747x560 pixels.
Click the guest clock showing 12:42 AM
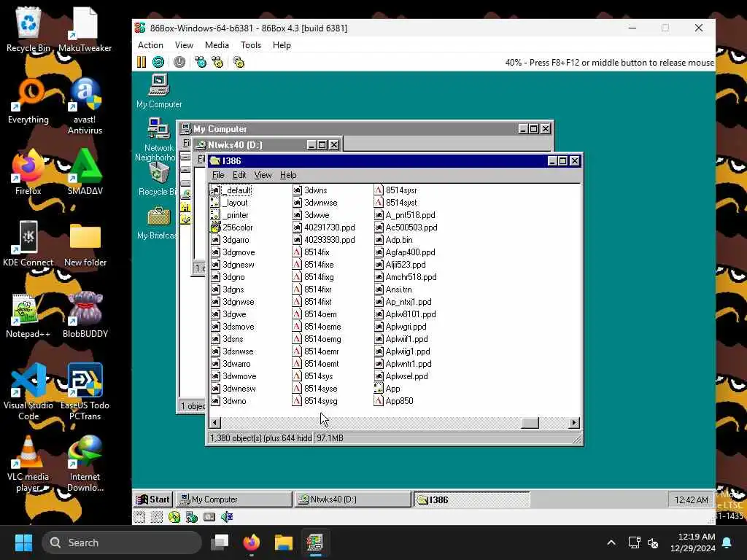[x=691, y=499]
